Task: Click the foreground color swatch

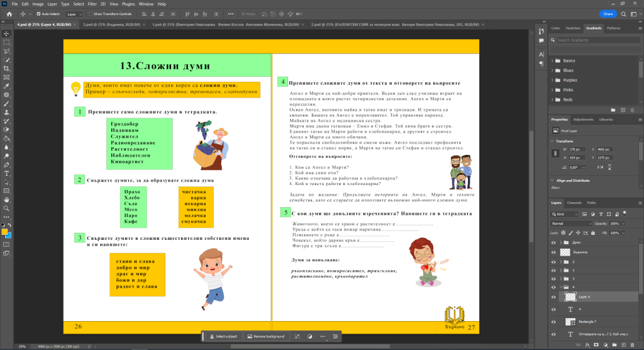Action: [x=4, y=231]
